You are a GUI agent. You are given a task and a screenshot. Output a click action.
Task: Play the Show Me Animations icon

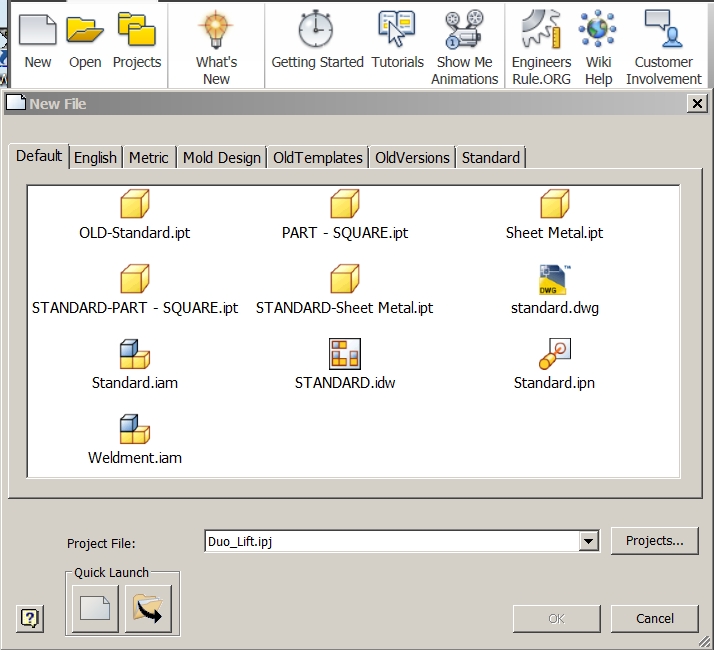coord(464,29)
